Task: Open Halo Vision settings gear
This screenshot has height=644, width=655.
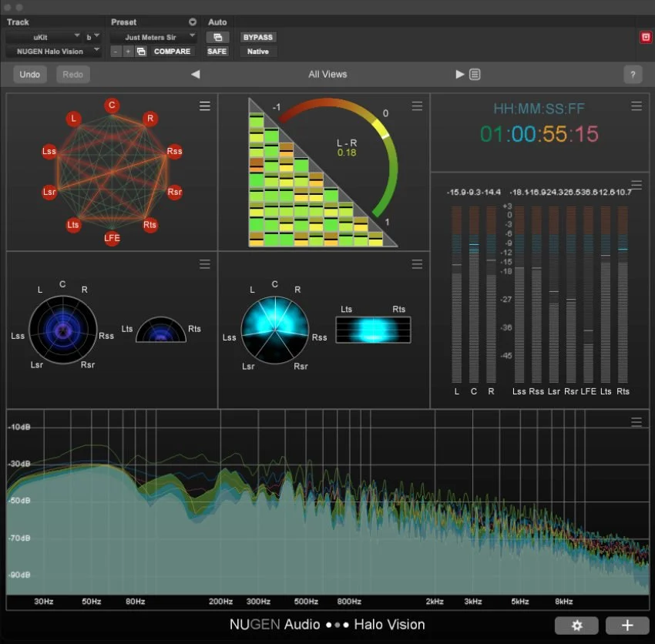Action: pyautogui.click(x=576, y=626)
